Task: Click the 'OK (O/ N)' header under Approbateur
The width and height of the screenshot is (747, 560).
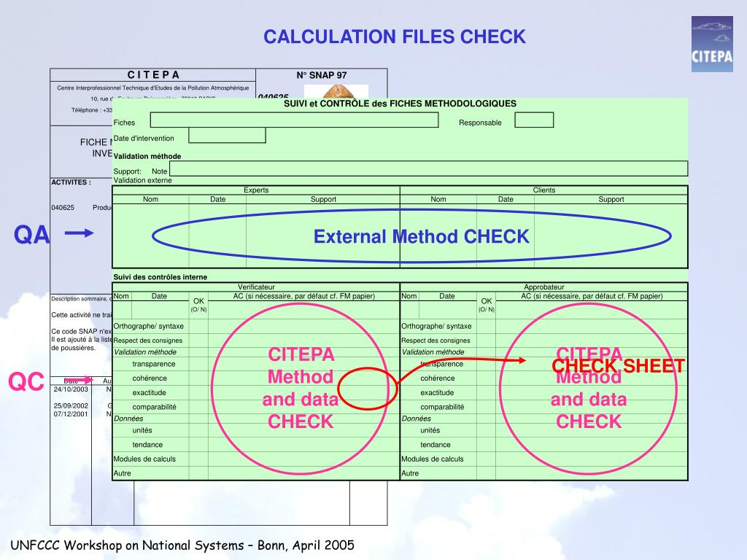Action: click(x=487, y=305)
